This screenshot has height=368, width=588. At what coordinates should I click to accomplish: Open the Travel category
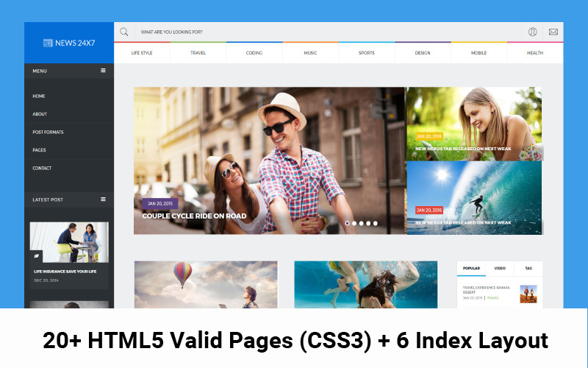pyautogui.click(x=198, y=53)
